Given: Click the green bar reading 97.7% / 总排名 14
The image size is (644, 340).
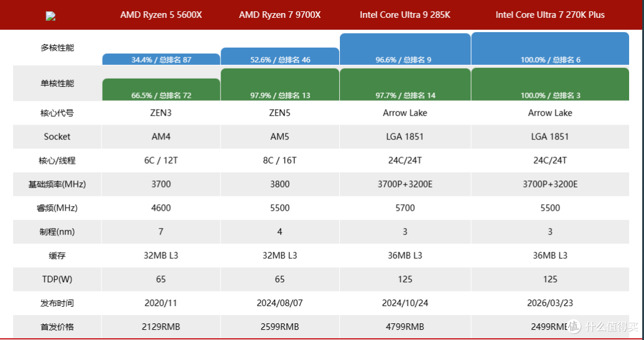Looking at the screenshot, I should click(405, 85).
